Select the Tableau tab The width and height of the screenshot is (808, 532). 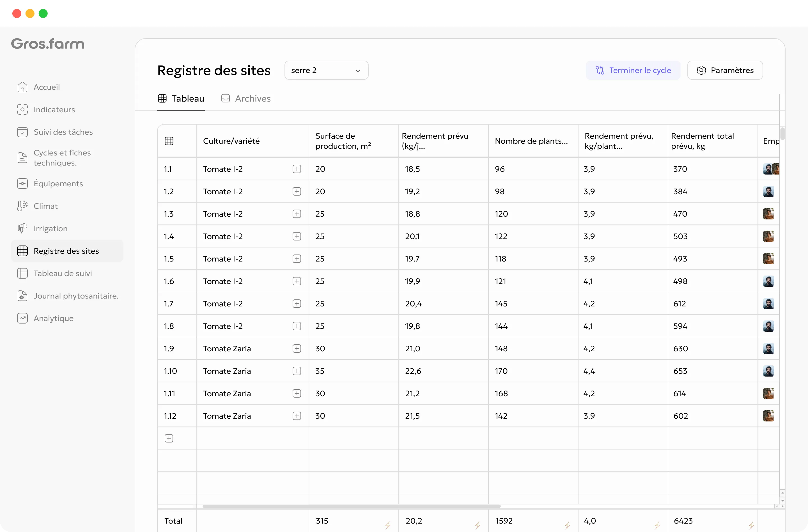(181, 98)
